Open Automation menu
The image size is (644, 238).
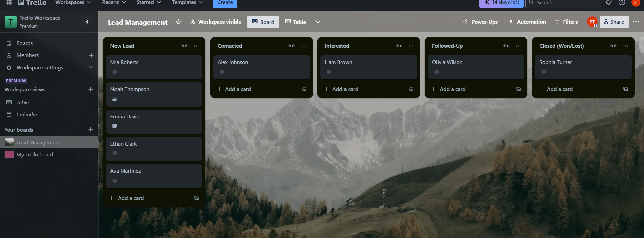527,22
